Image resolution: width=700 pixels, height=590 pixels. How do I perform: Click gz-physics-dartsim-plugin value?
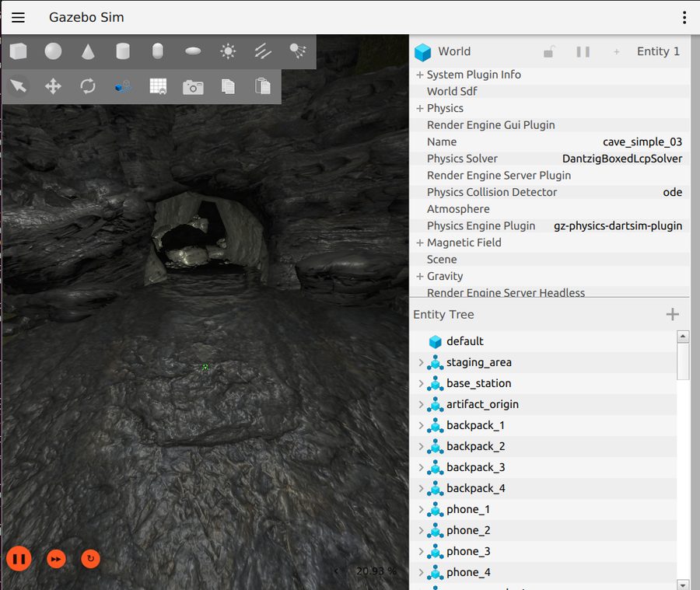[x=618, y=226]
